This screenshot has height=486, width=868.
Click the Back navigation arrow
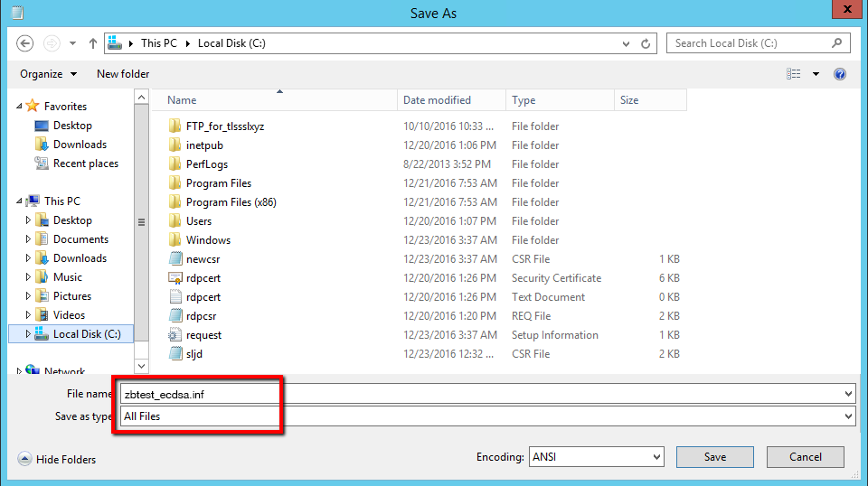click(25, 43)
